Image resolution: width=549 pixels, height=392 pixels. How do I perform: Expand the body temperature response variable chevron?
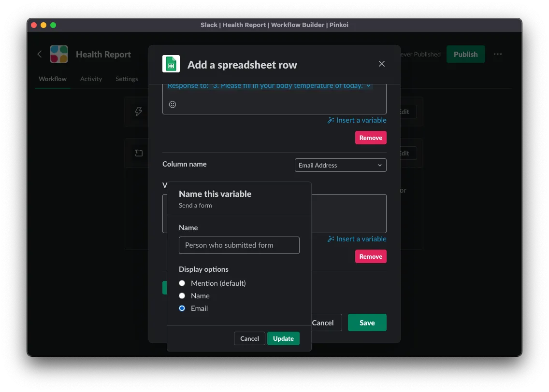point(368,86)
